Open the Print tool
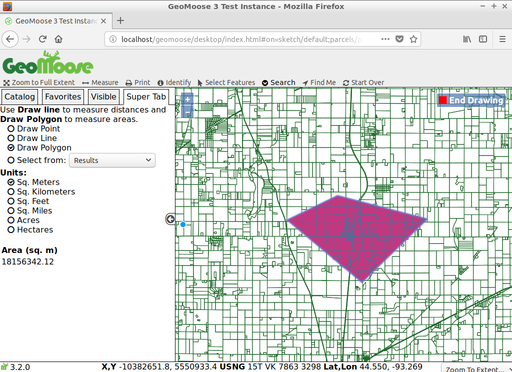 point(138,82)
